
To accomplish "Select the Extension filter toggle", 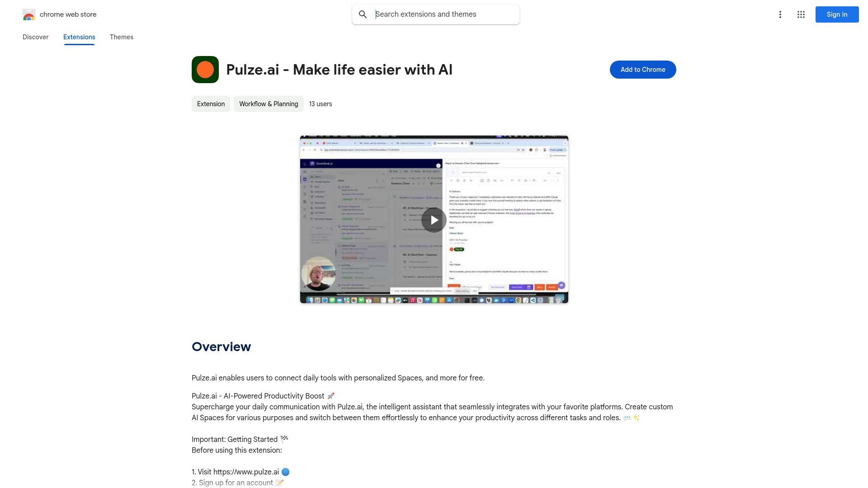I will click(210, 103).
